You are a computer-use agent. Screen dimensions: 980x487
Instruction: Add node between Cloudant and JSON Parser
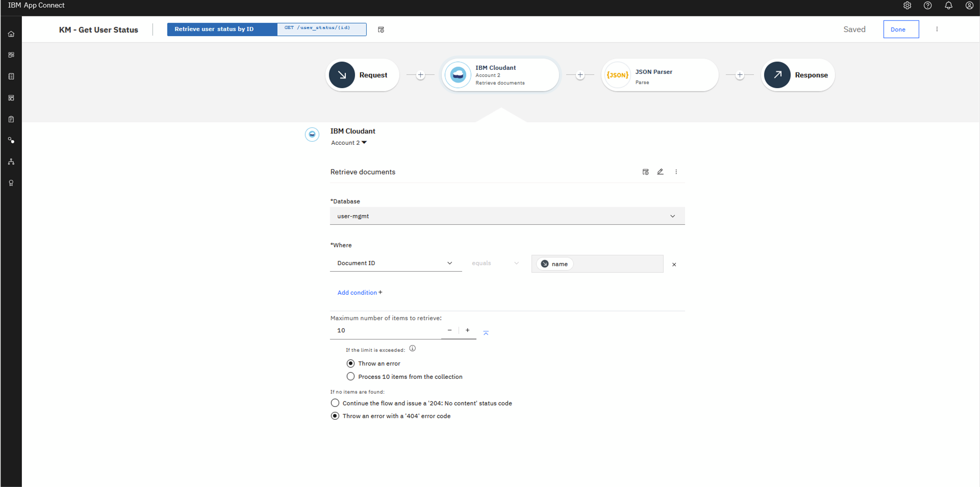(580, 75)
